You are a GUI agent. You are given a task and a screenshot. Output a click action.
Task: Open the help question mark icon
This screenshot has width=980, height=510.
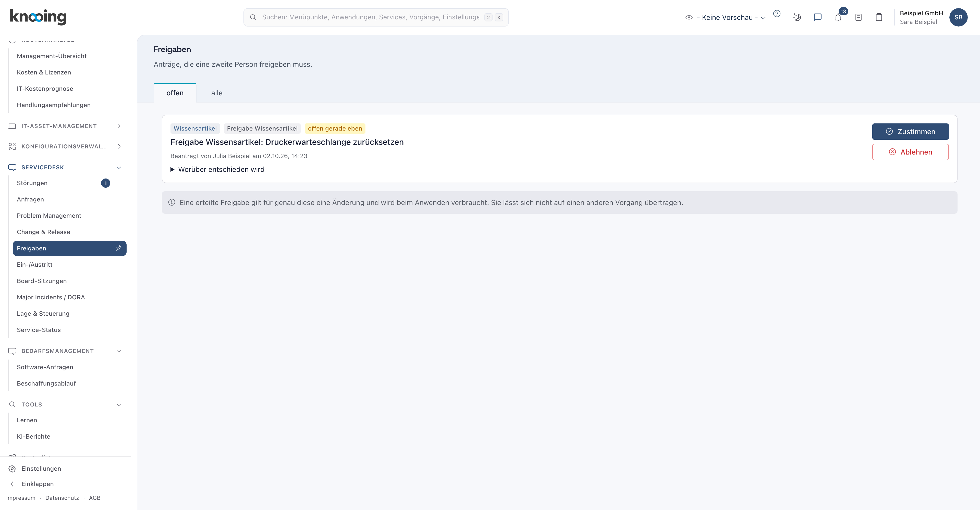pyautogui.click(x=777, y=14)
